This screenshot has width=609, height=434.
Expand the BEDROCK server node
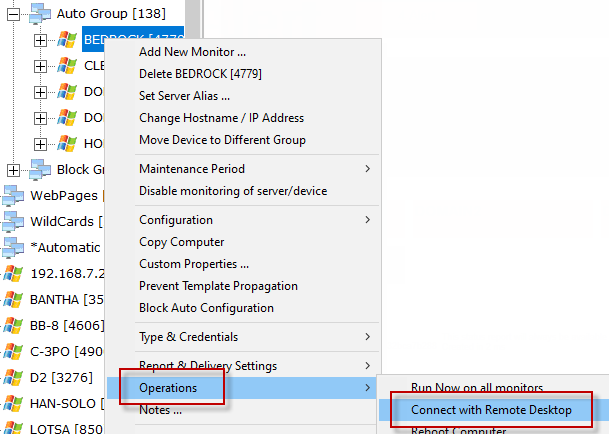[41, 41]
